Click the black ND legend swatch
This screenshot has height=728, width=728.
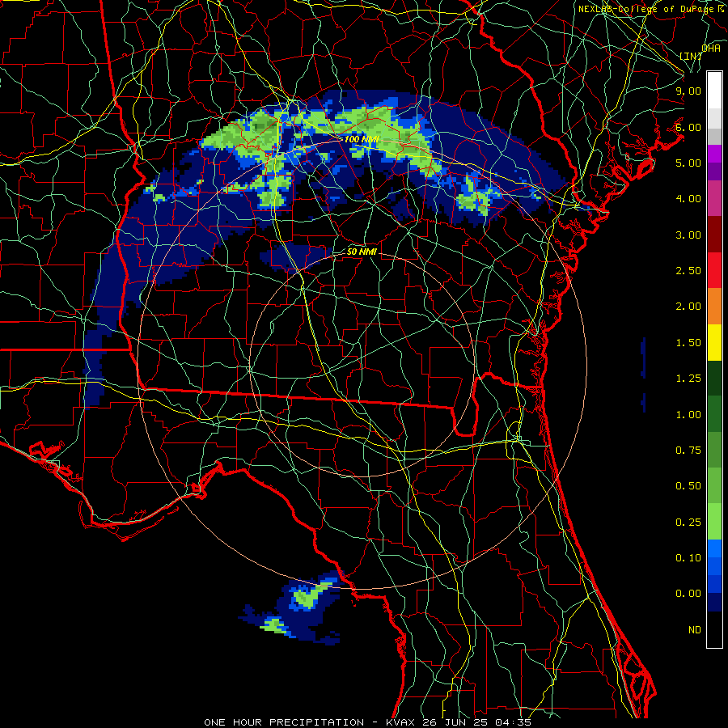point(714,629)
